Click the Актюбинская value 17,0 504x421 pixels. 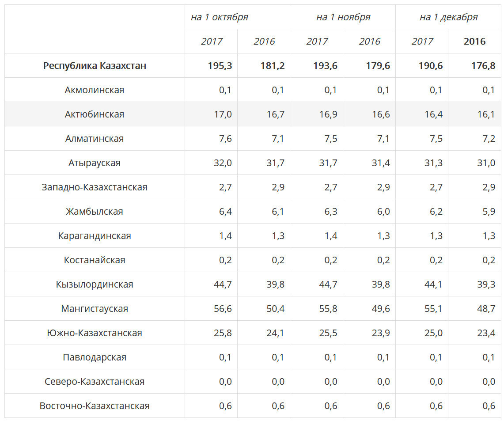coord(223,114)
